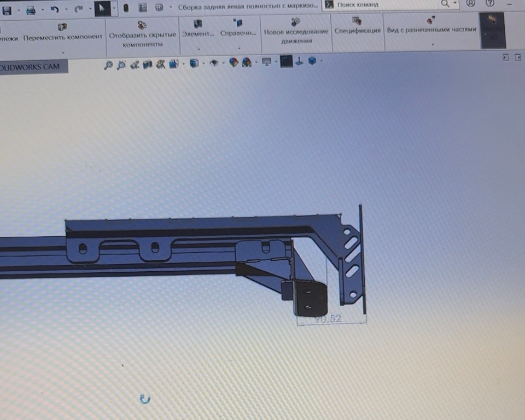Open the Options gear icon
Image resolution: width=525 pixels, height=420 pixels.
[x=159, y=8]
